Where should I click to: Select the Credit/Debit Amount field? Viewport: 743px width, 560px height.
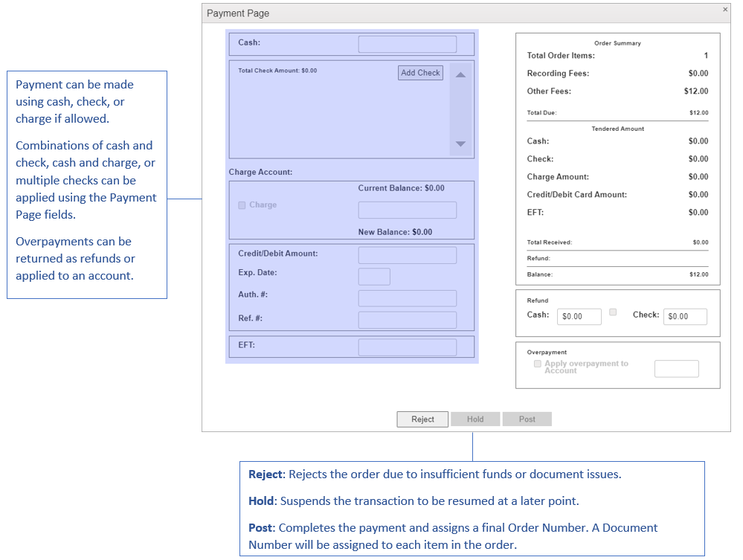click(x=407, y=255)
